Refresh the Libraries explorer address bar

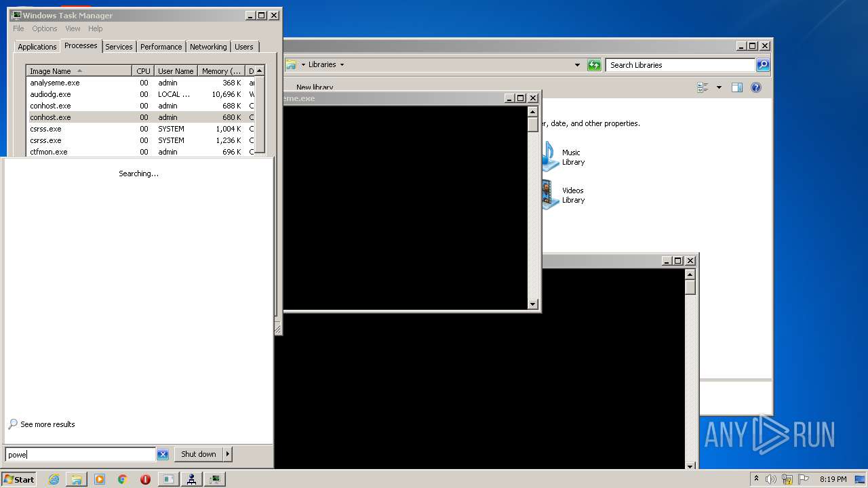pyautogui.click(x=594, y=65)
